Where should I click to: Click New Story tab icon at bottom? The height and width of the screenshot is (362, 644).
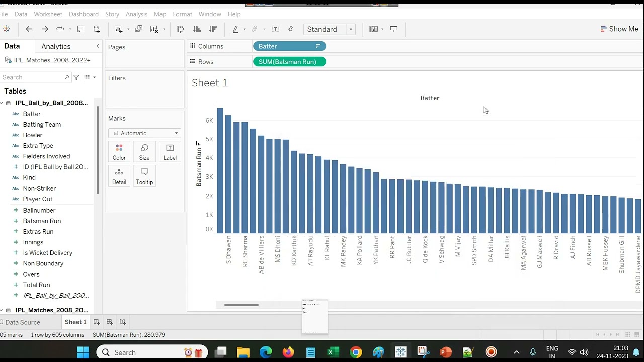123,322
